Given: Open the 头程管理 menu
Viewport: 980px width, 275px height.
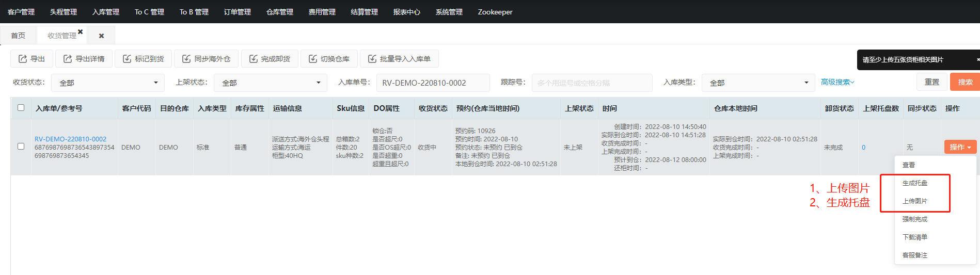Looking at the screenshot, I should tap(64, 12).
